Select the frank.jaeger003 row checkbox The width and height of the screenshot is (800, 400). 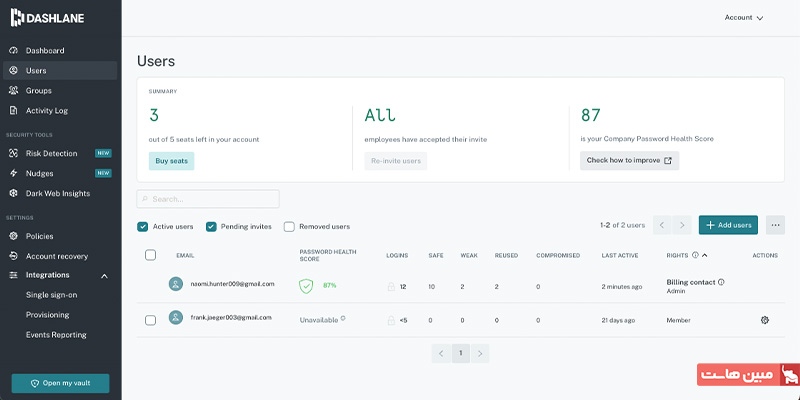tap(151, 320)
